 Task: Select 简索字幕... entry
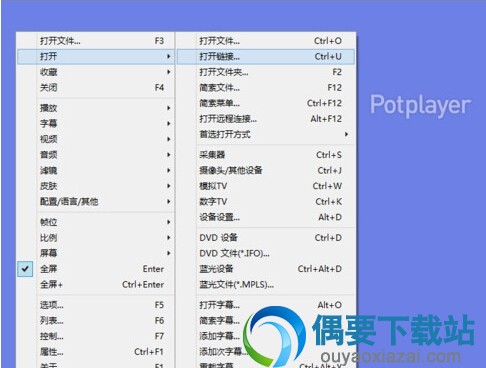coord(265,321)
